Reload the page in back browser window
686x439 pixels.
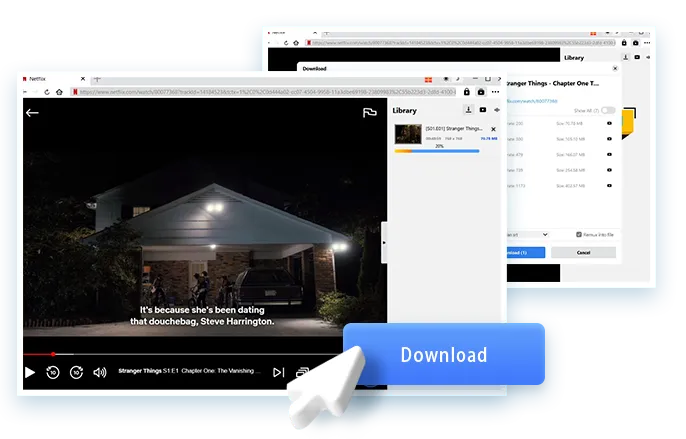pyautogui.click(x=286, y=43)
